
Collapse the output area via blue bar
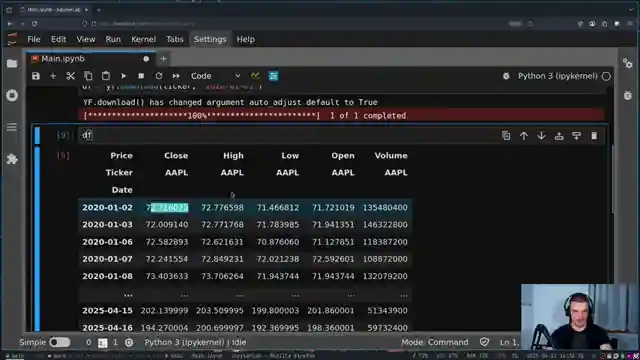tap(37, 239)
